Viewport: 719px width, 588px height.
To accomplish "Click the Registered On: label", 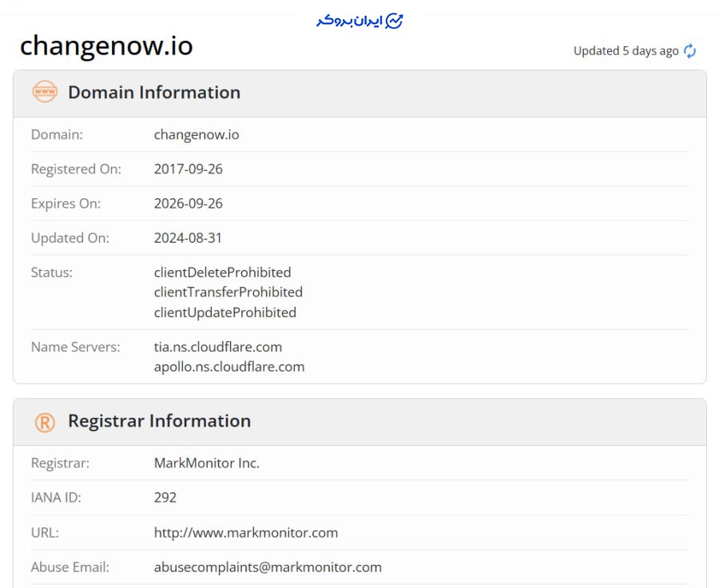I will [76, 169].
